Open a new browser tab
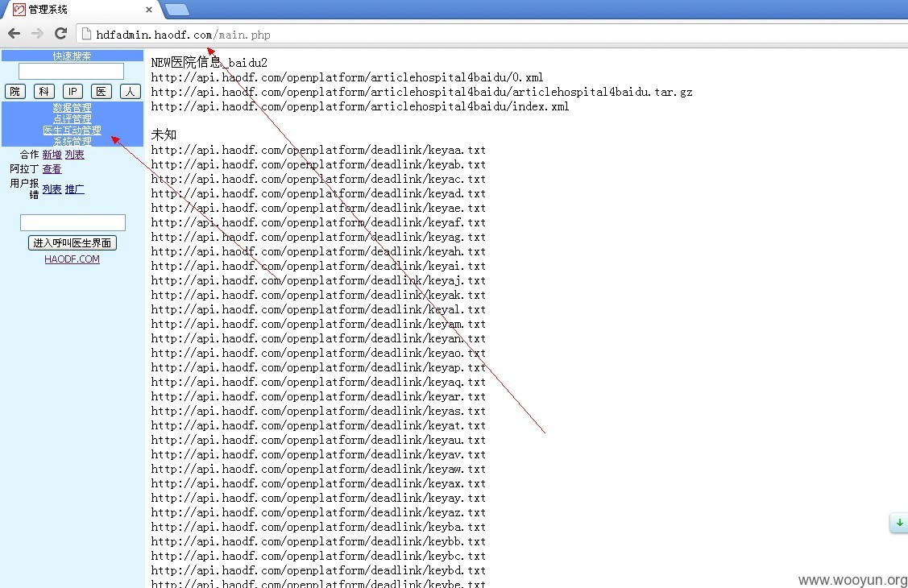908x588 pixels. point(177,9)
